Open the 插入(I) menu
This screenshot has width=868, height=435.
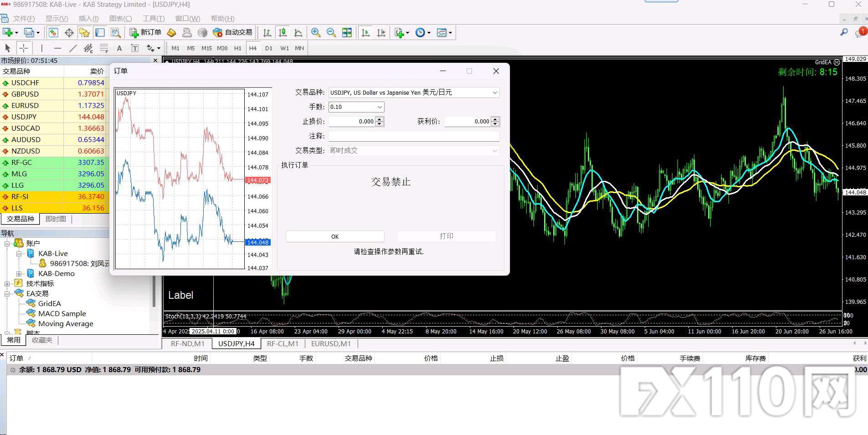[x=88, y=19]
